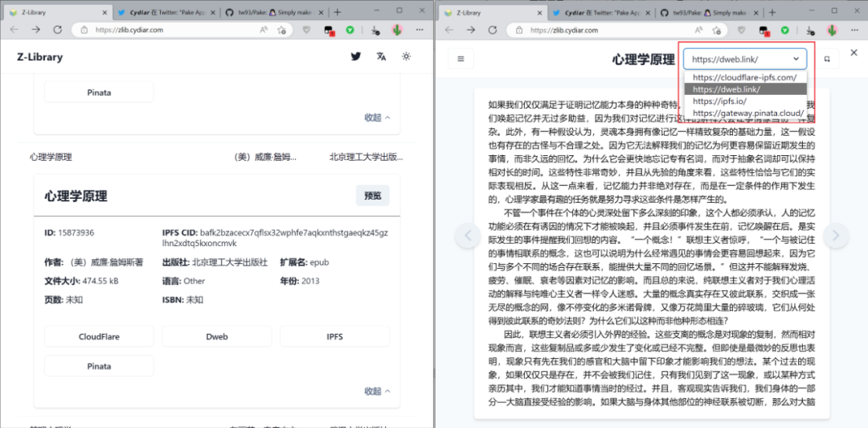Viewport: 868px width, 428px height.
Task: Click browser back arrow in right window
Action: pyautogui.click(x=449, y=30)
